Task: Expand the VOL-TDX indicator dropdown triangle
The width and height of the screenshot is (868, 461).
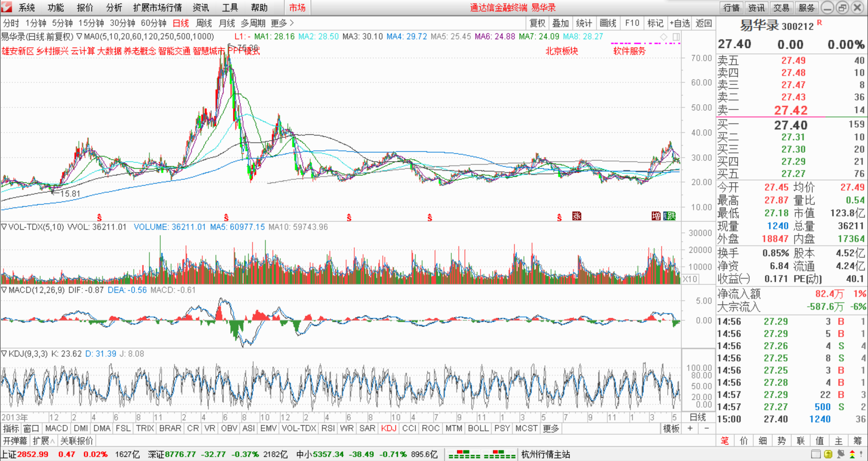Action: pyautogui.click(x=4, y=227)
